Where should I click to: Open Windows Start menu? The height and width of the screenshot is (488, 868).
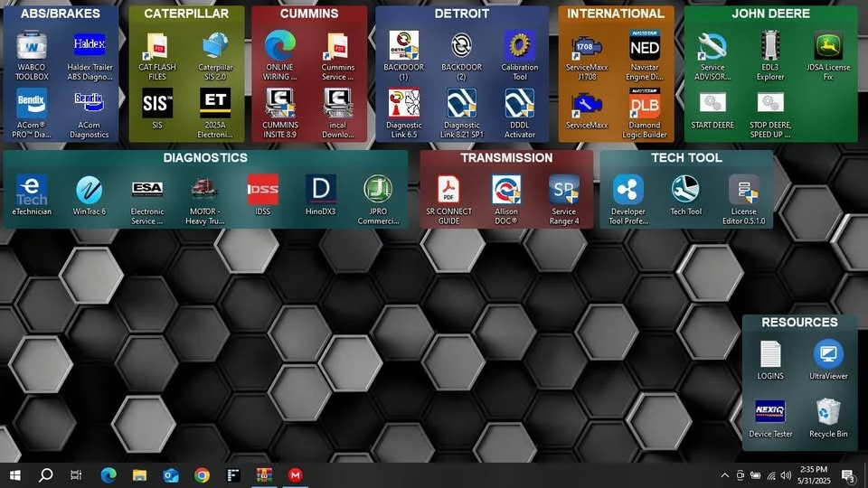(x=15, y=474)
